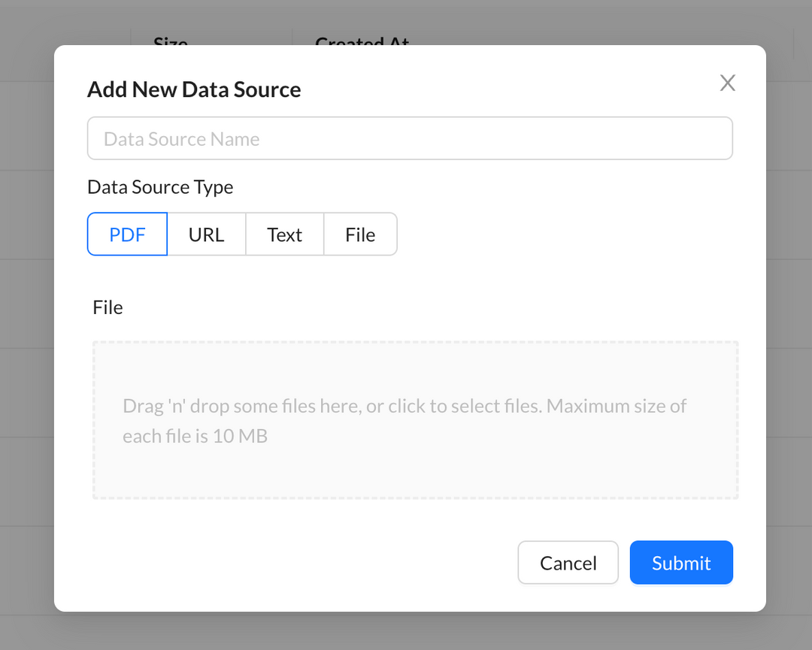812x650 pixels.
Task: Click the Data Source Name input field
Action: coord(410,138)
